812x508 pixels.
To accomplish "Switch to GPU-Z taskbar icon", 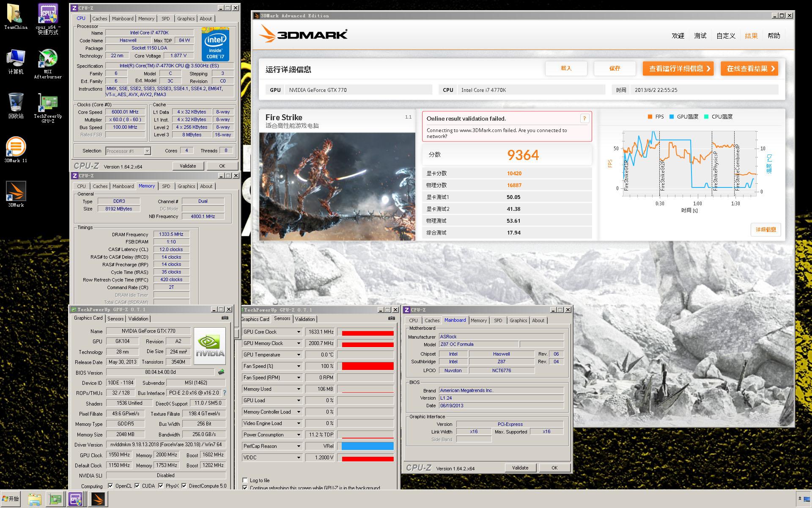I will coord(55,500).
